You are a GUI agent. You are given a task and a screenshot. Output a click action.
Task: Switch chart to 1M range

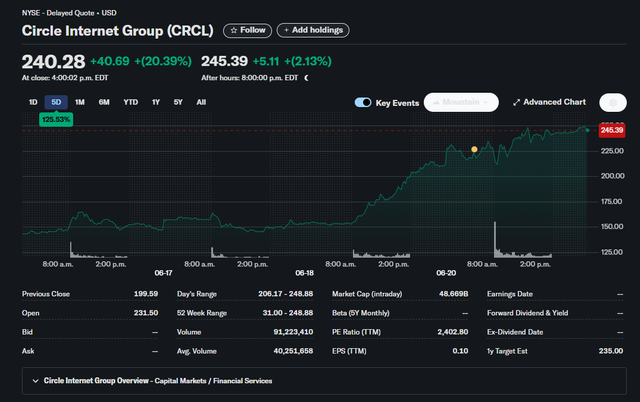pyautogui.click(x=80, y=102)
